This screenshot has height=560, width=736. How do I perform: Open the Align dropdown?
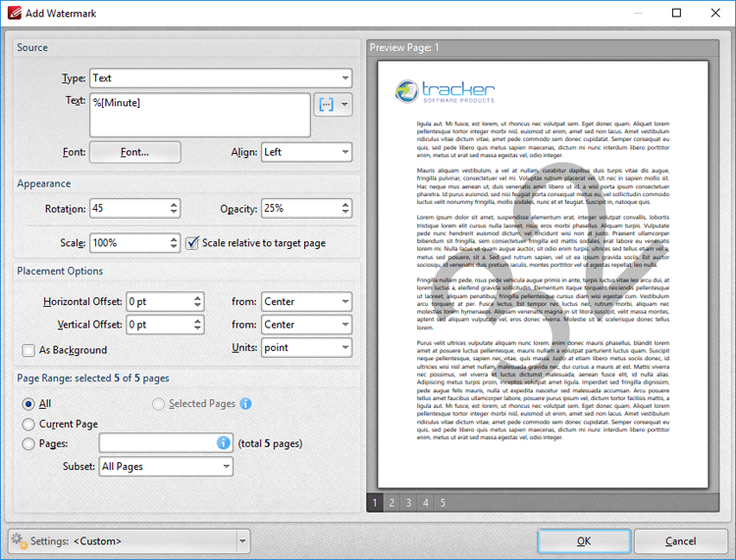[x=306, y=152]
